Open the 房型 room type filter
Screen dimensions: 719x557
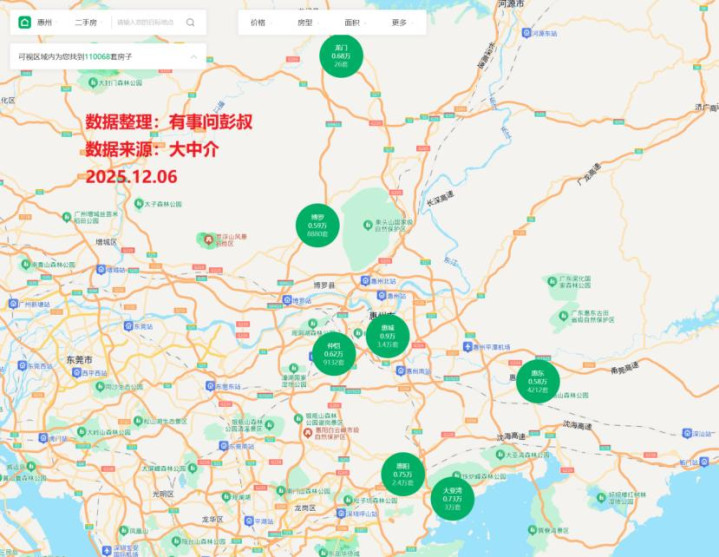pyautogui.click(x=307, y=21)
